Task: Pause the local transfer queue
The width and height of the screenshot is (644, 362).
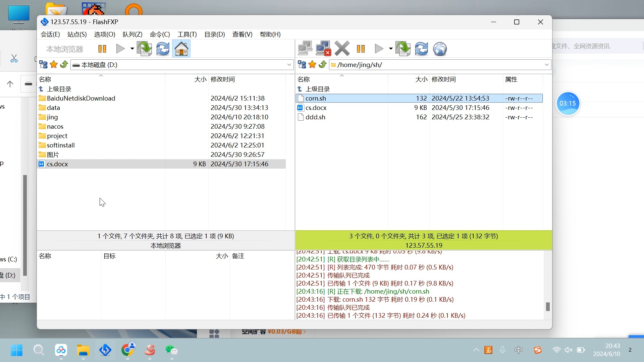Action: (102, 49)
